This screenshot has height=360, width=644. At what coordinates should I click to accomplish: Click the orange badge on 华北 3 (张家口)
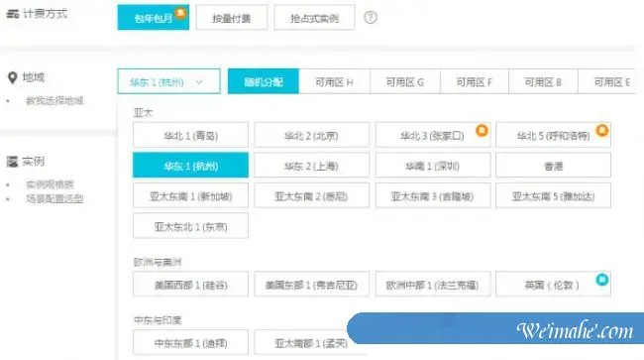coord(482,131)
